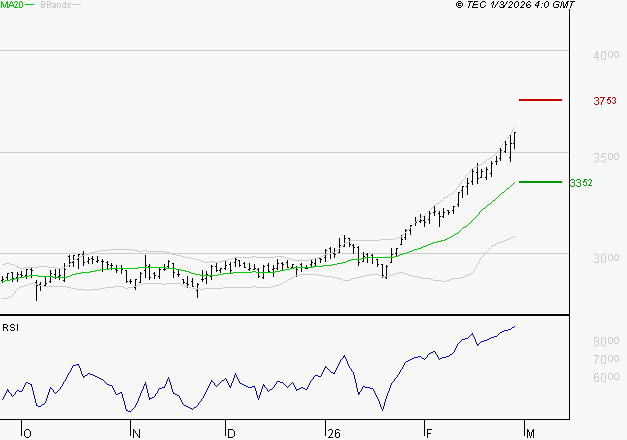Click the RSI panel label
The width and height of the screenshot is (627, 440).
10,328
